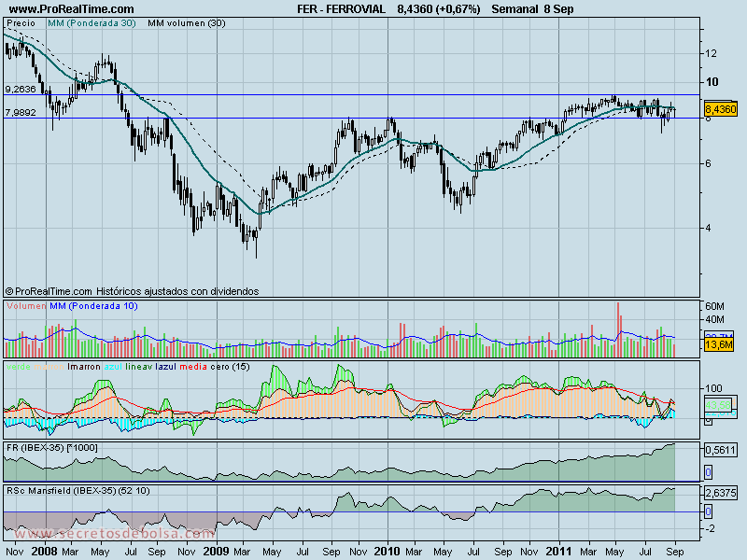Click the 8,4360 (+0,67%) quote in header
This screenshot has height=560, width=747.
pos(439,9)
